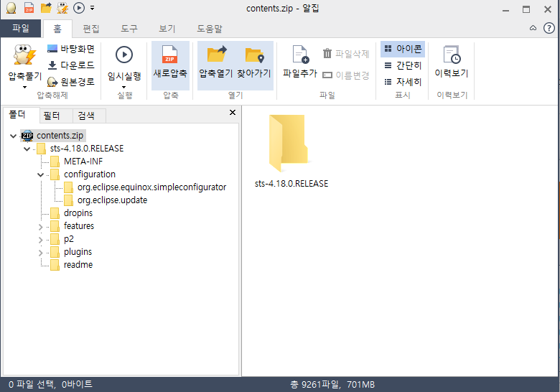Expand the plugins tree node
Screen dimensions: 560x392
click(40, 253)
